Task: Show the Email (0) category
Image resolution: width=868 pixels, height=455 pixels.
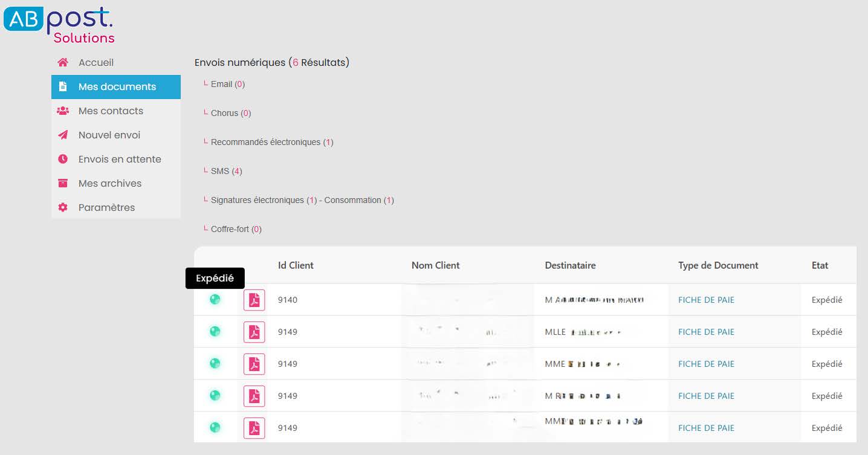Action: click(x=227, y=84)
